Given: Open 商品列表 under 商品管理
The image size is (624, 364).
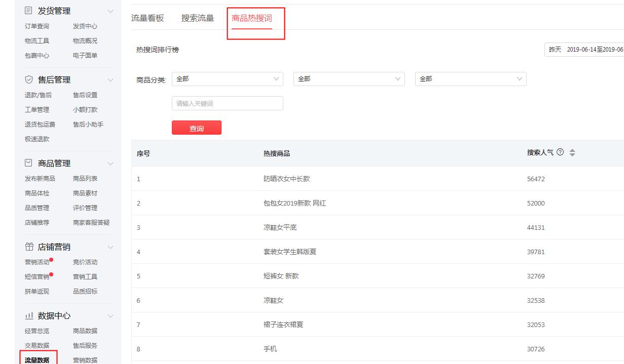Looking at the screenshot, I should pyautogui.click(x=86, y=178).
